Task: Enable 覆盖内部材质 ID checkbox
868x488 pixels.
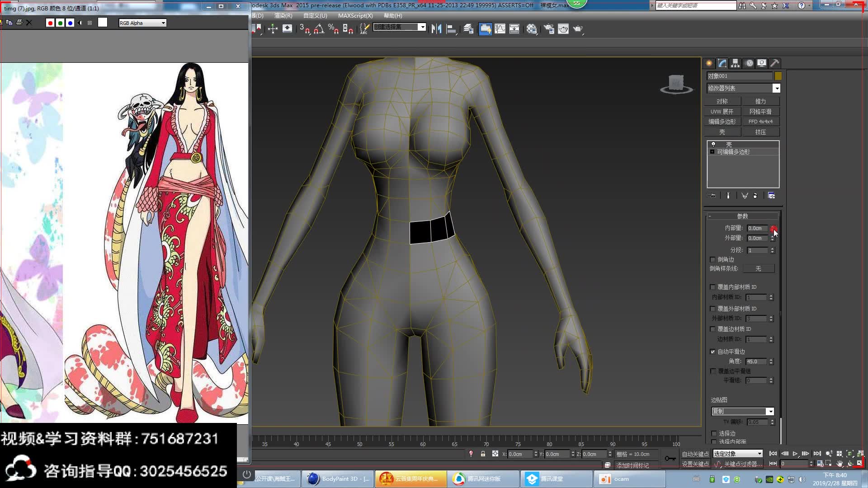Action: coord(713,287)
